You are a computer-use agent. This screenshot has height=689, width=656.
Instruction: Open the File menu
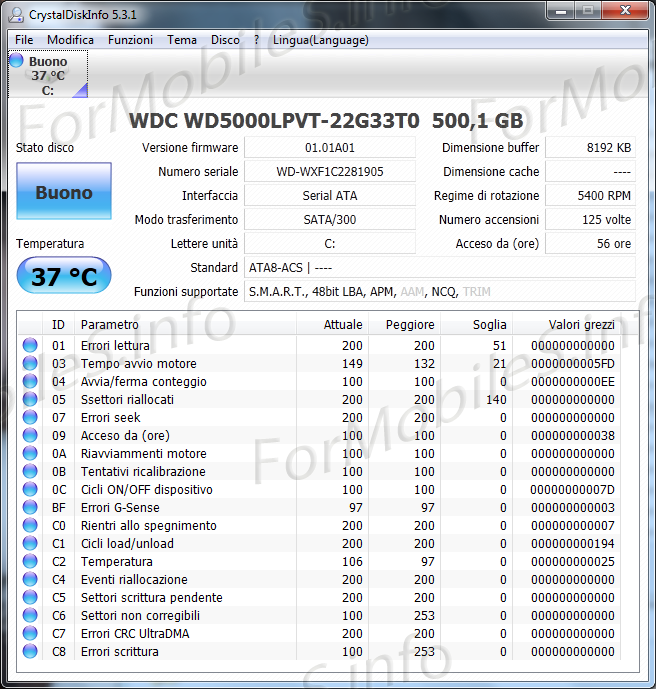(x=24, y=40)
